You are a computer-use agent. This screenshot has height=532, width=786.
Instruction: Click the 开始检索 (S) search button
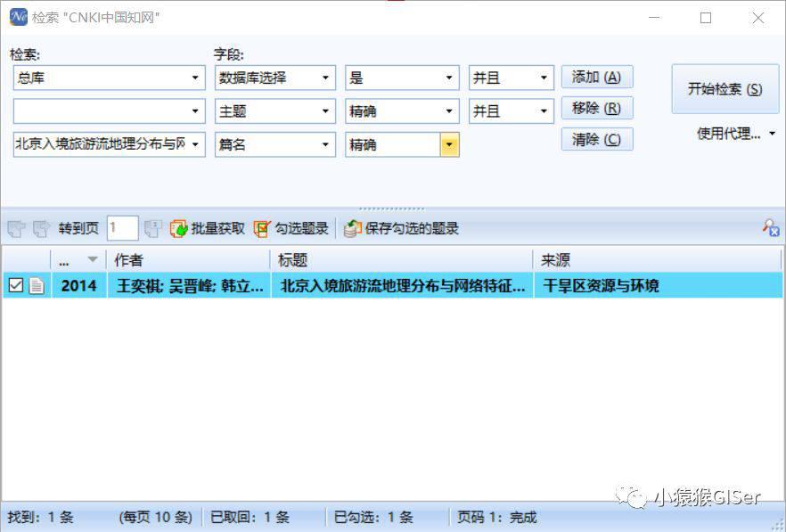point(725,89)
